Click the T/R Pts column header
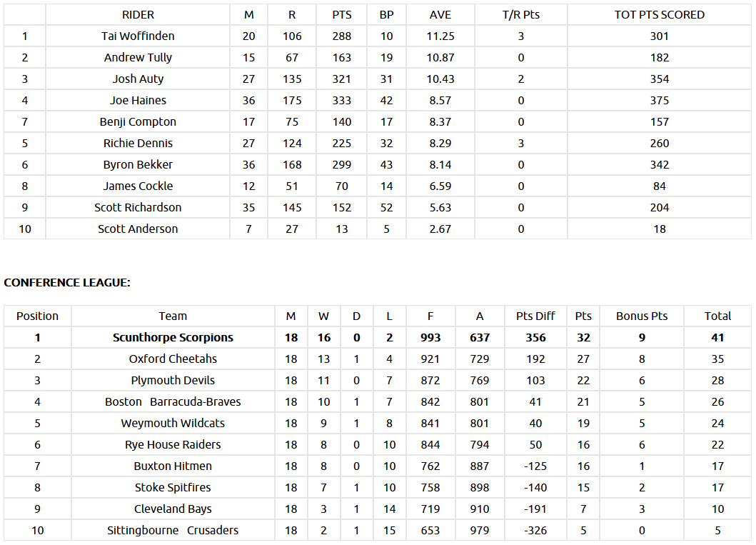756x545 pixels. click(x=520, y=14)
